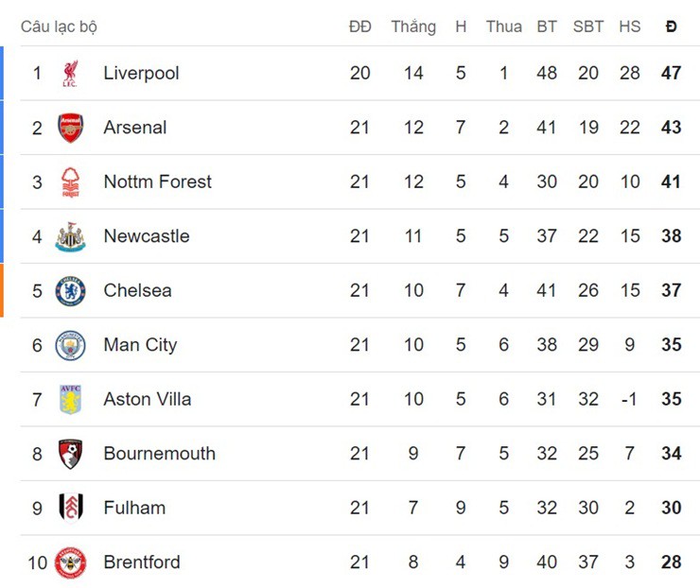Click the Bournemouth team name
This screenshot has height=588, width=700.
click(159, 454)
